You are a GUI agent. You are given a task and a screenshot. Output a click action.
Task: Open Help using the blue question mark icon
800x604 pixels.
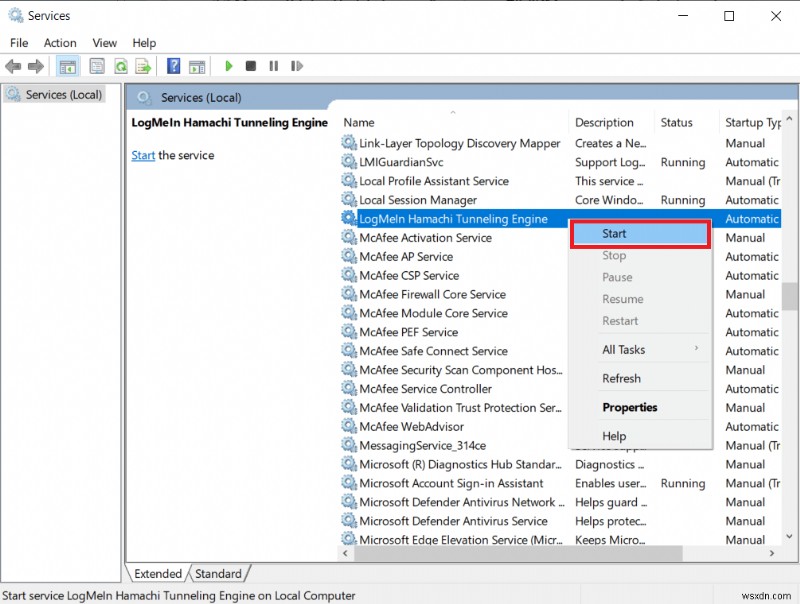[174, 66]
